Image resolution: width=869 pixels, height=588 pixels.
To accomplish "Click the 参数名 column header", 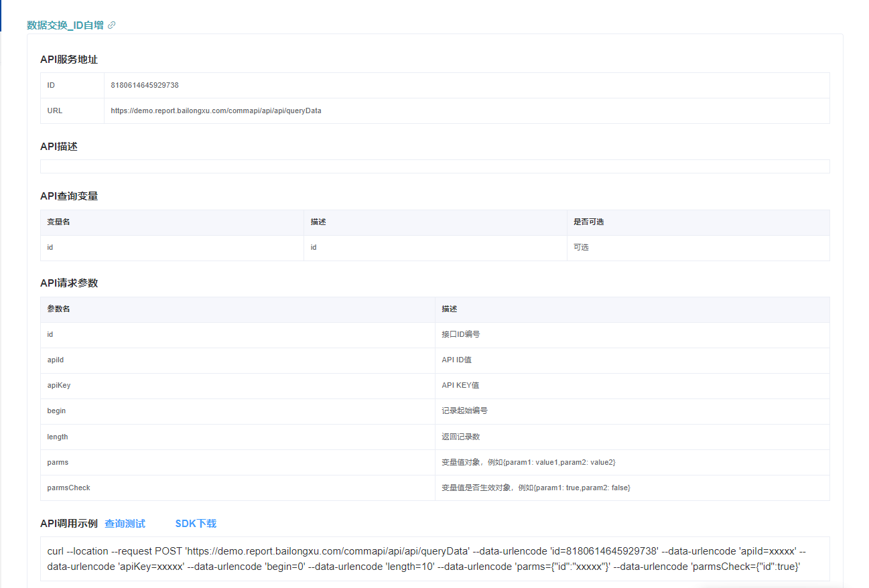I will (x=58, y=309).
